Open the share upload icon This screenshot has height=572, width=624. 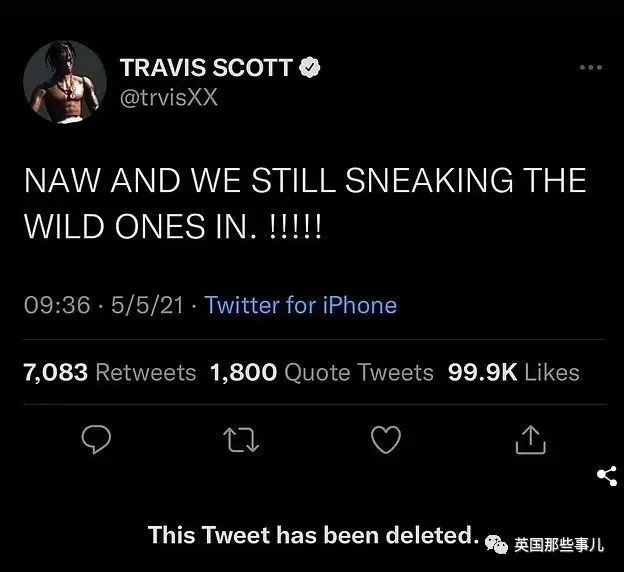point(530,440)
